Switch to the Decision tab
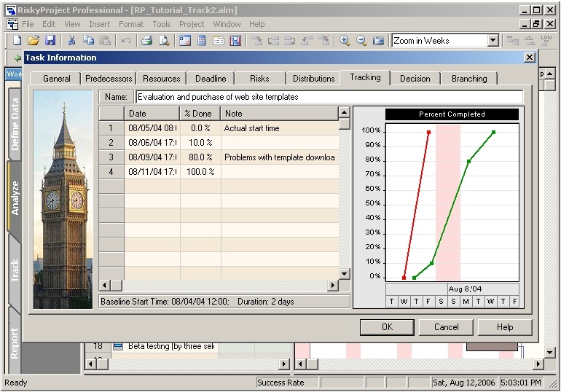 (415, 79)
